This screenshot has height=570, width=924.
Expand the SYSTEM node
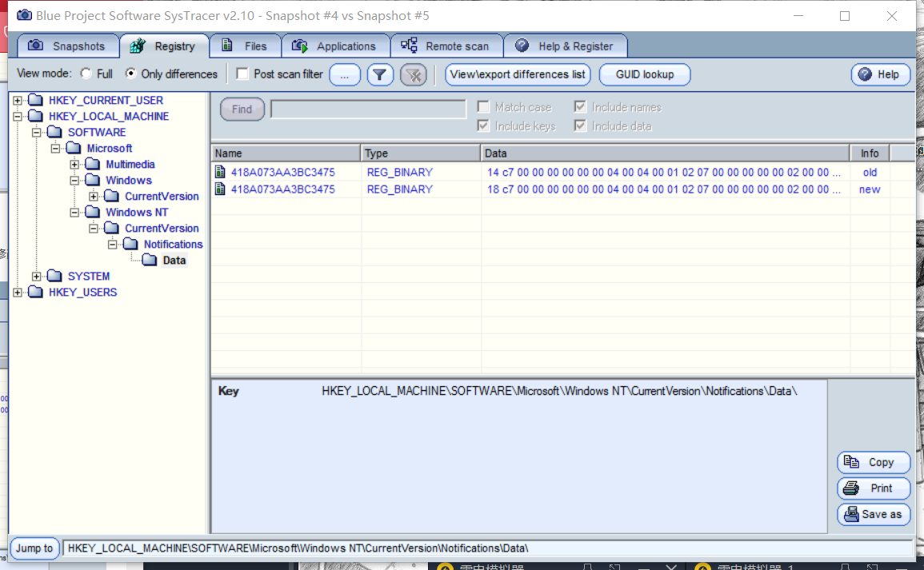[x=37, y=276]
